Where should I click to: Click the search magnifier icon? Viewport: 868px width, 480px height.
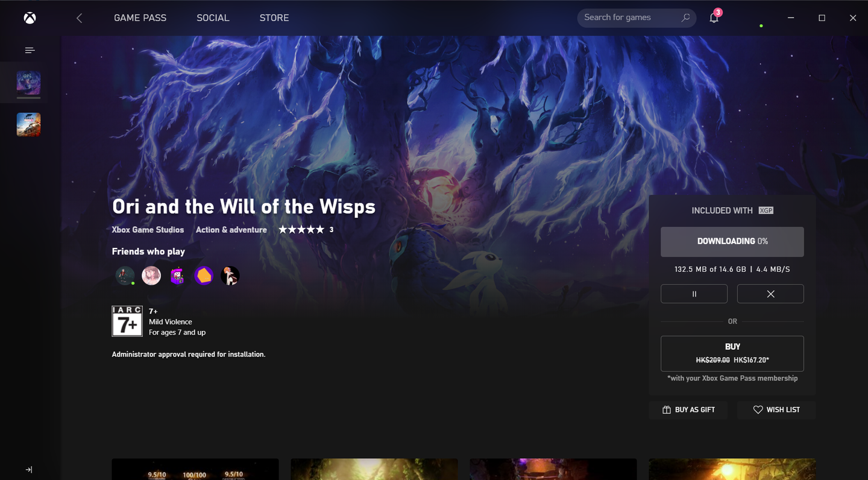685,17
